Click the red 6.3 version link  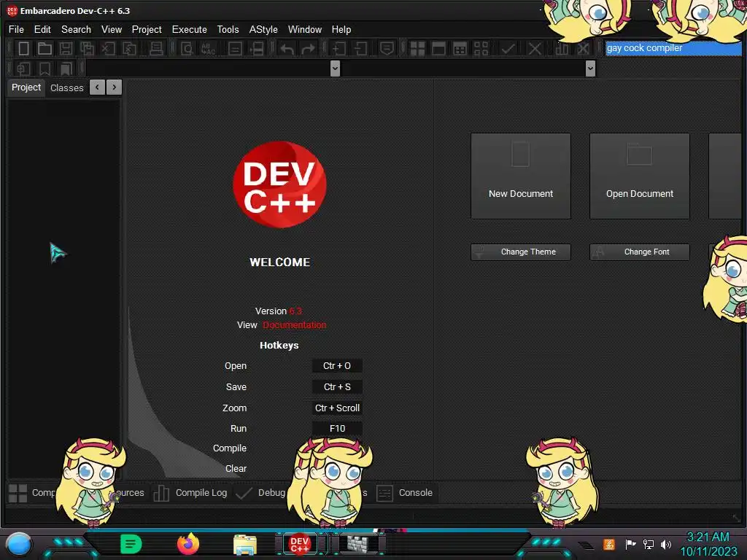[x=295, y=311]
